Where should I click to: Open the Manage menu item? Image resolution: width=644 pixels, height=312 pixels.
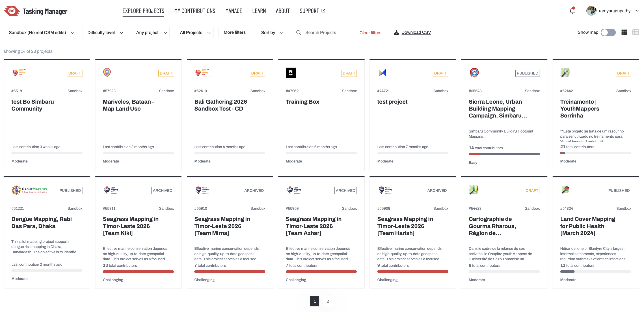233,11
